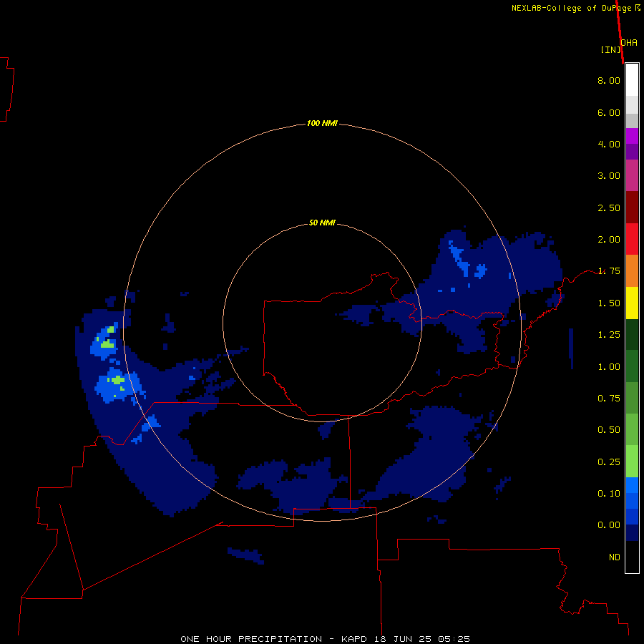
Task: Click the 0.75 legend value
Action: pos(609,399)
